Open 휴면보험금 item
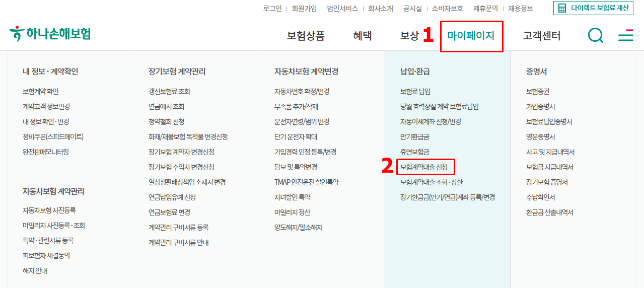Image resolution: width=644 pixels, height=288 pixels. click(x=415, y=152)
